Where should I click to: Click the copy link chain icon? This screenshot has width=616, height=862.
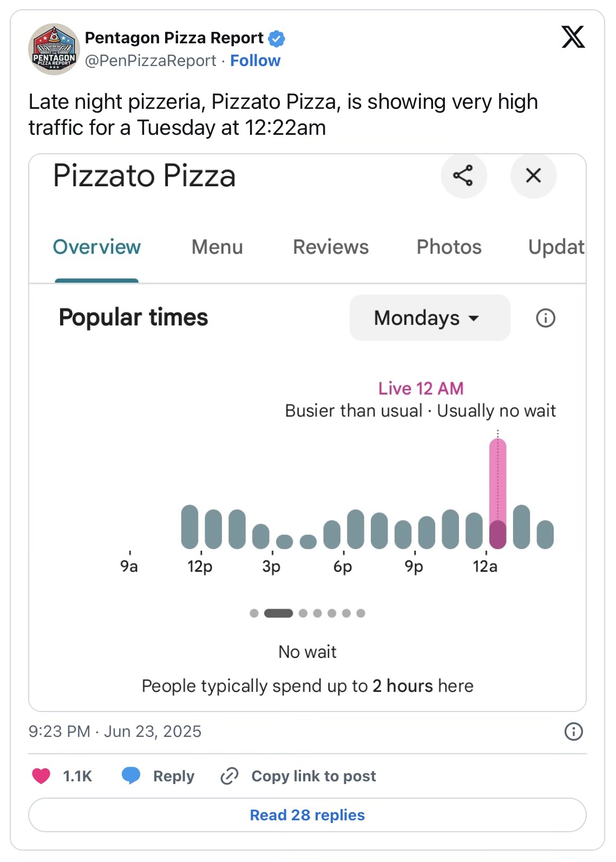coord(230,776)
